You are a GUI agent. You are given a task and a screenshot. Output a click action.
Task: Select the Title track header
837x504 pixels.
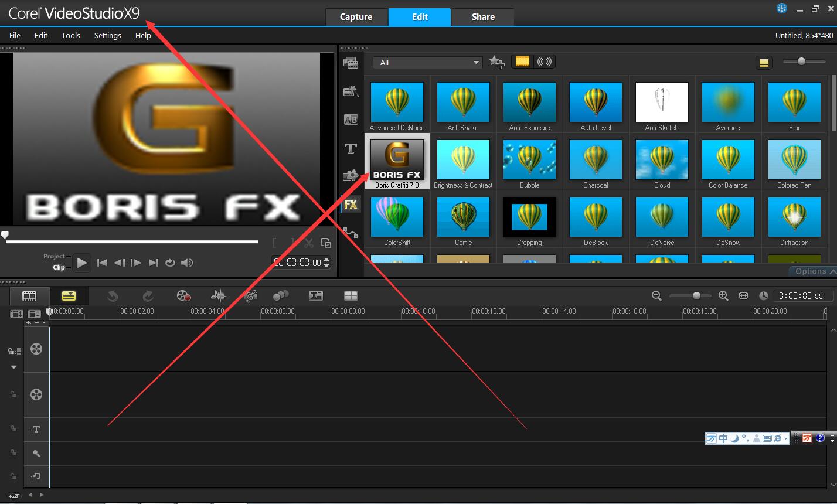click(x=36, y=430)
